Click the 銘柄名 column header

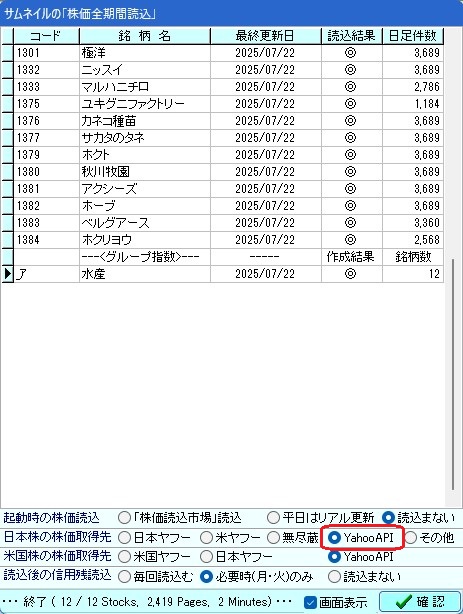[x=145, y=36]
